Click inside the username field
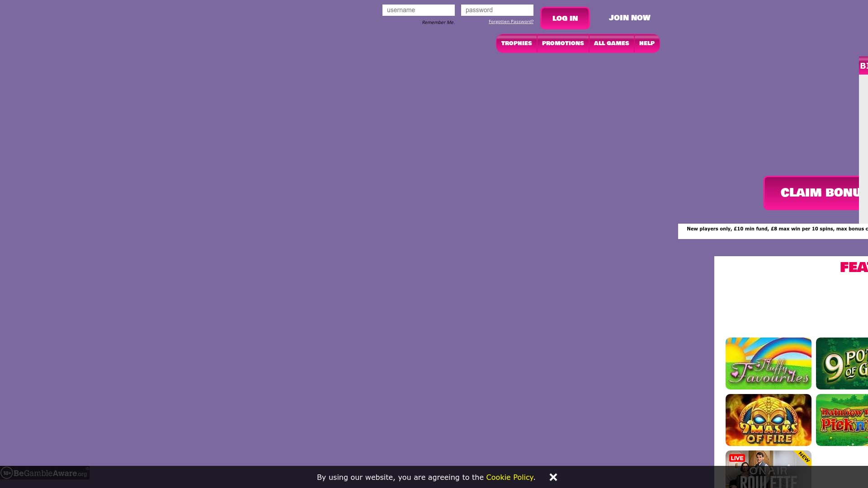 coord(418,10)
